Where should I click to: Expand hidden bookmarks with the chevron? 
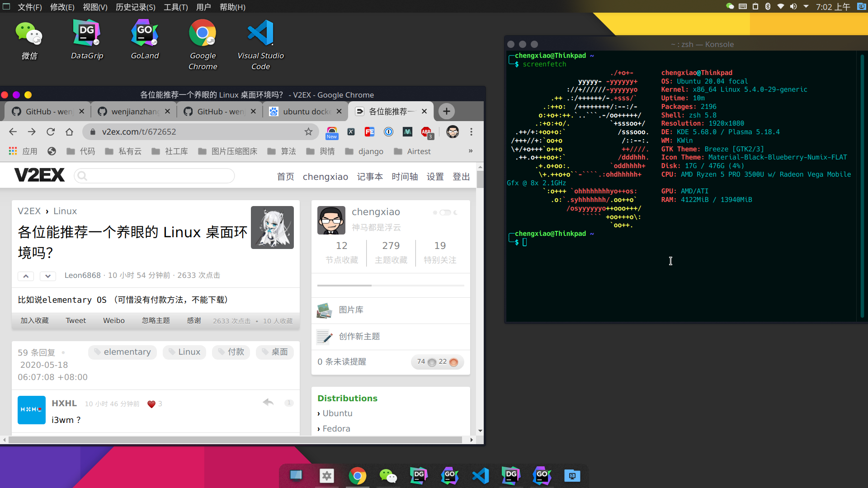click(x=471, y=151)
